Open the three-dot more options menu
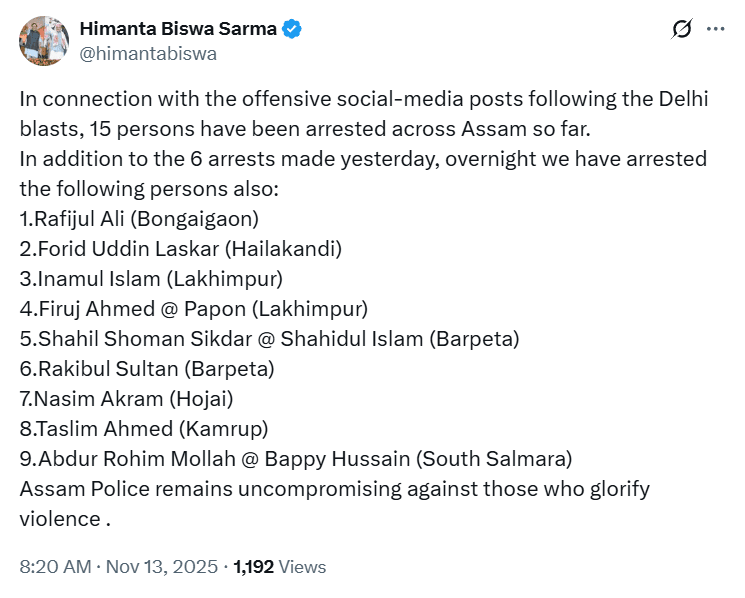745x598 pixels. pyautogui.click(x=715, y=30)
